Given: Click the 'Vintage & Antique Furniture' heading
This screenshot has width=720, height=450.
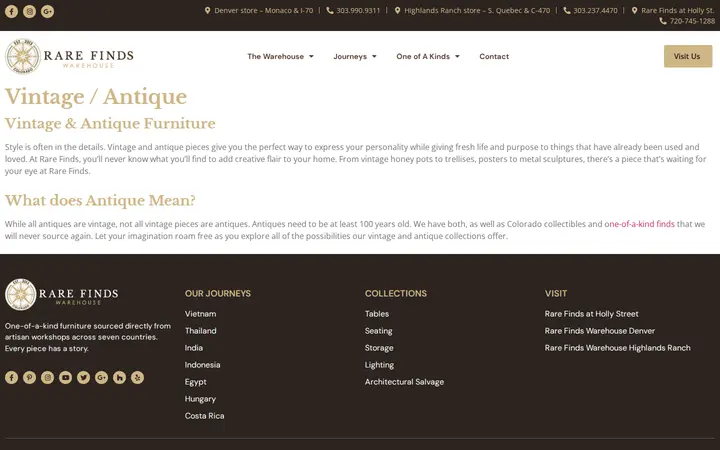Looking at the screenshot, I should pyautogui.click(x=110, y=124).
